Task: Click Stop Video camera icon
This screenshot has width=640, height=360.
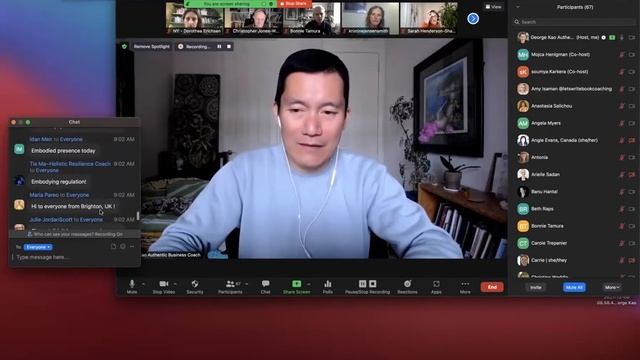Action: pyautogui.click(x=164, y=284)
